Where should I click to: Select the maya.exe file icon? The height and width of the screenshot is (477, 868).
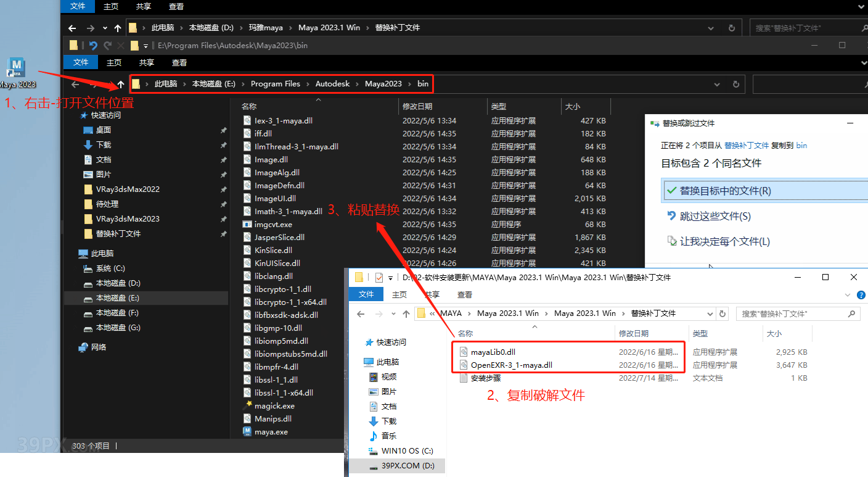pos(247,432)
